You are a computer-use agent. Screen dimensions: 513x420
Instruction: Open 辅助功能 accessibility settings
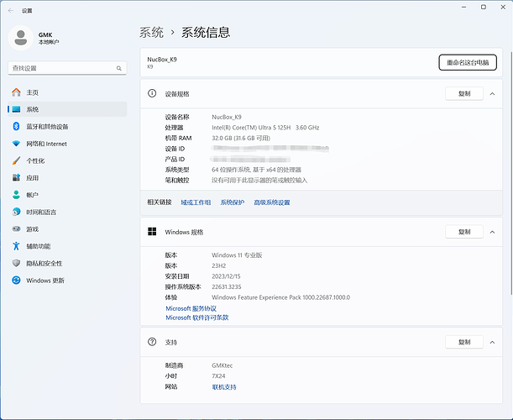(38, 246)
